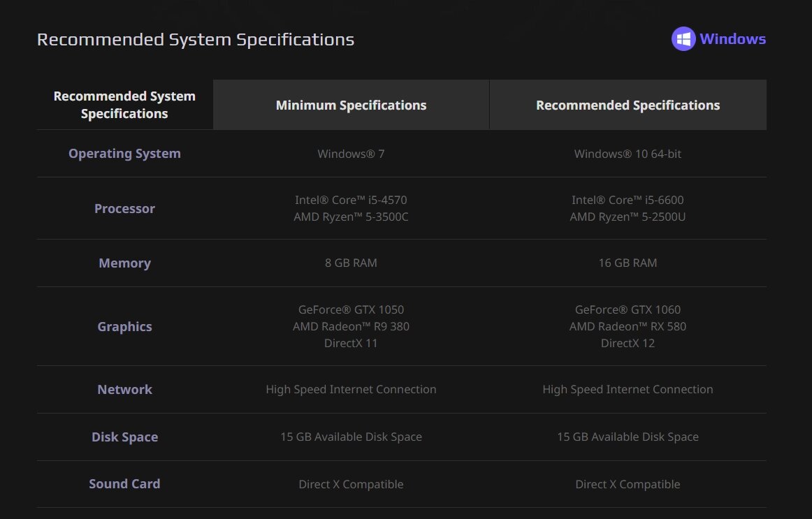
Task: Click the Memory row label
Action: tap(125, 263)
